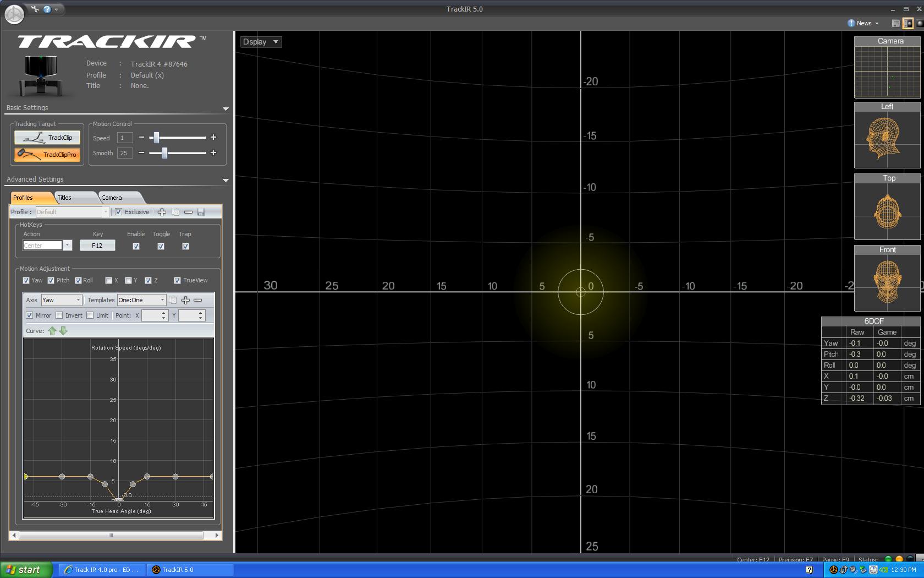Select the split panel layout view icon

[x=908, y=23]
